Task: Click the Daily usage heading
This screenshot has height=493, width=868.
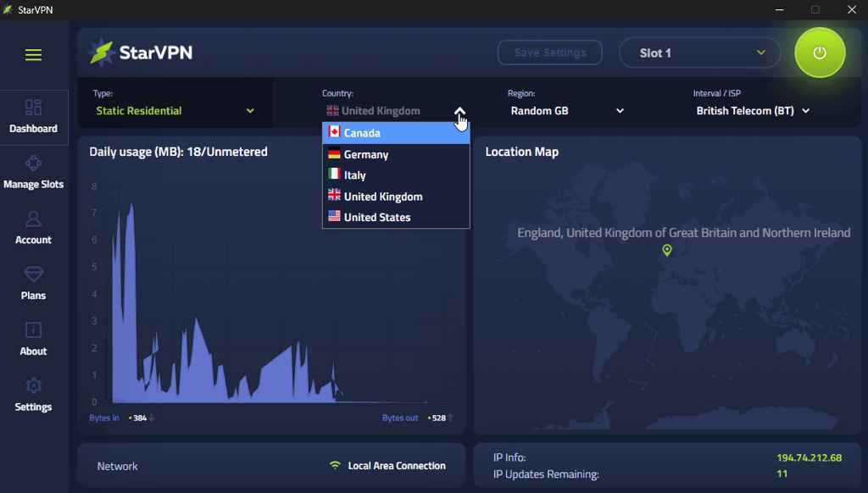Action: (178, 152)
